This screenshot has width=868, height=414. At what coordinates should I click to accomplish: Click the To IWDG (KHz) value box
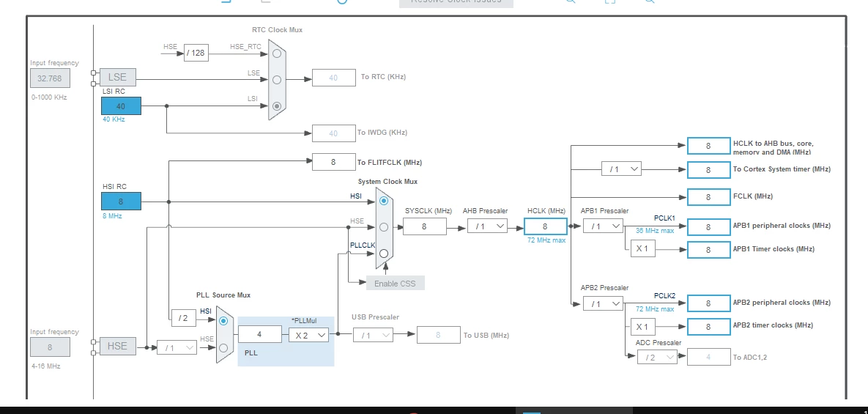[x=334, y=133]
